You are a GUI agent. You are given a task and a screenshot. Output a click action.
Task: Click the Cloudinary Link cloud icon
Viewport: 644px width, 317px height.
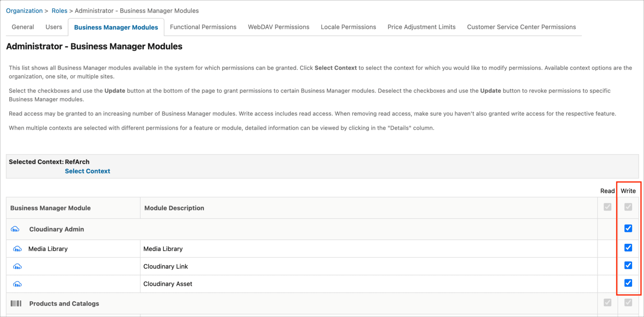pyautogui.click(x=17, y=266)
